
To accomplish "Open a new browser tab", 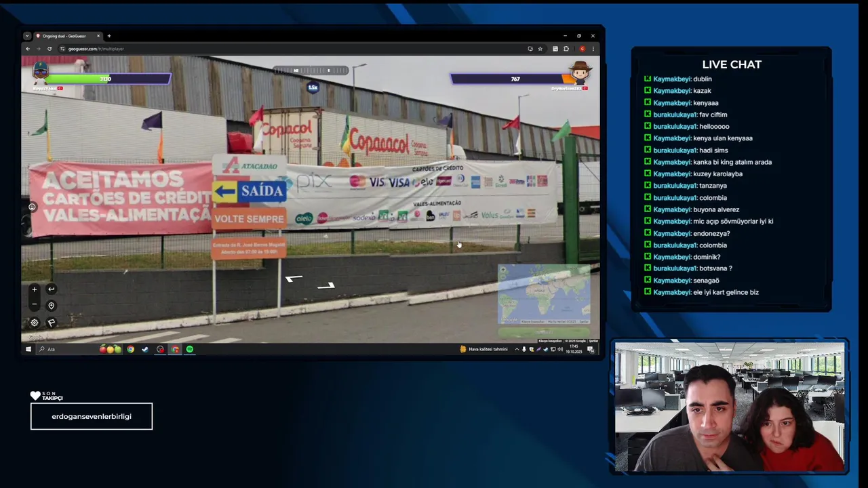I will pos(109,36).
